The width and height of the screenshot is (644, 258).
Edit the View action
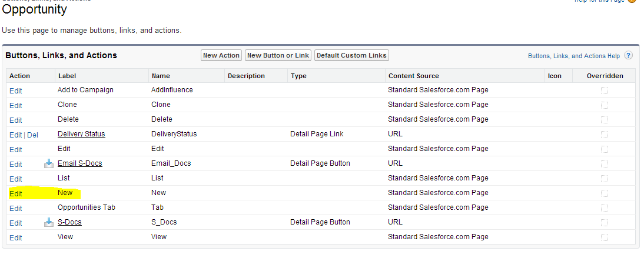click(16, 237)
